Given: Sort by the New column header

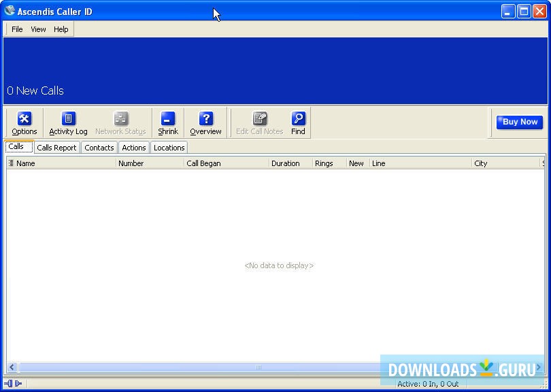Looking at the screenshot, I should (x=358, y=163).
